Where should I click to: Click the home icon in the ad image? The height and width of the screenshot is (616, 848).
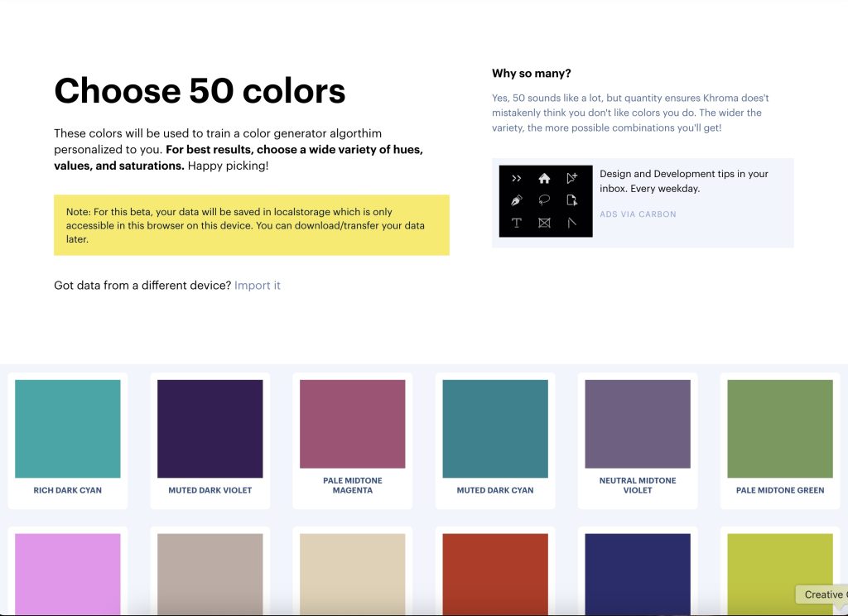pyautogui.click(x=544, y=178)
